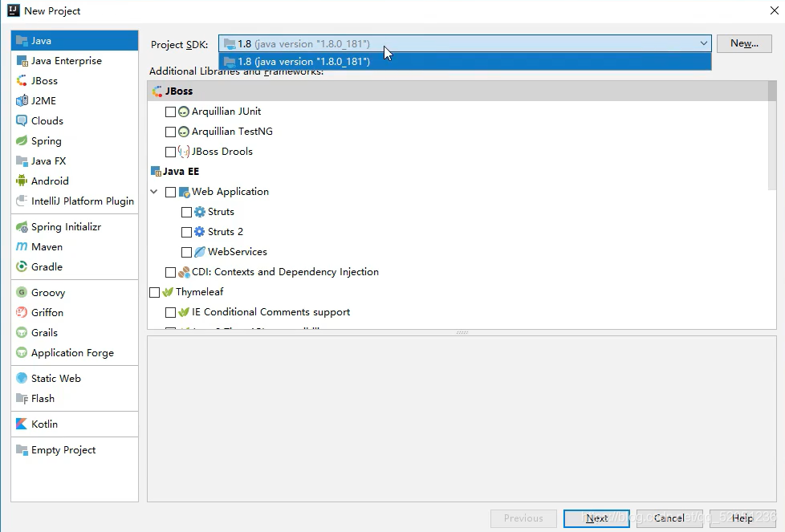785x532 pixels.
Task: Collapse the Web Application tree node
Action: (x=154, y=192)
